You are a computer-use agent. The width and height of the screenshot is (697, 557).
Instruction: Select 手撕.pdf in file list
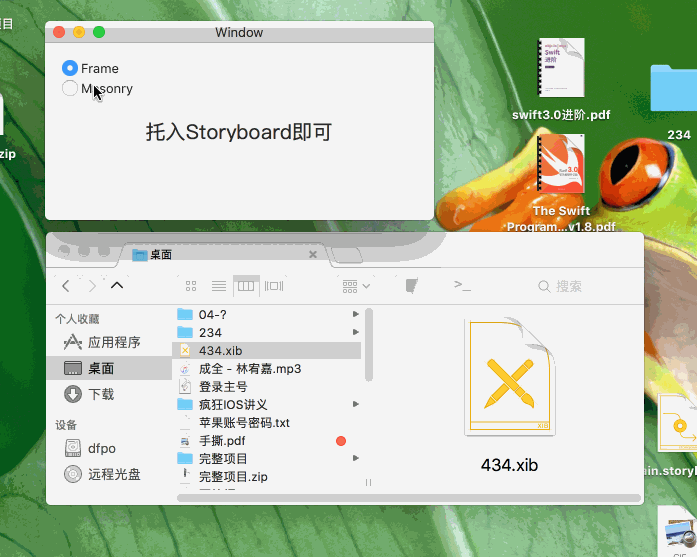pyautogui.click(x=267, y=441)
